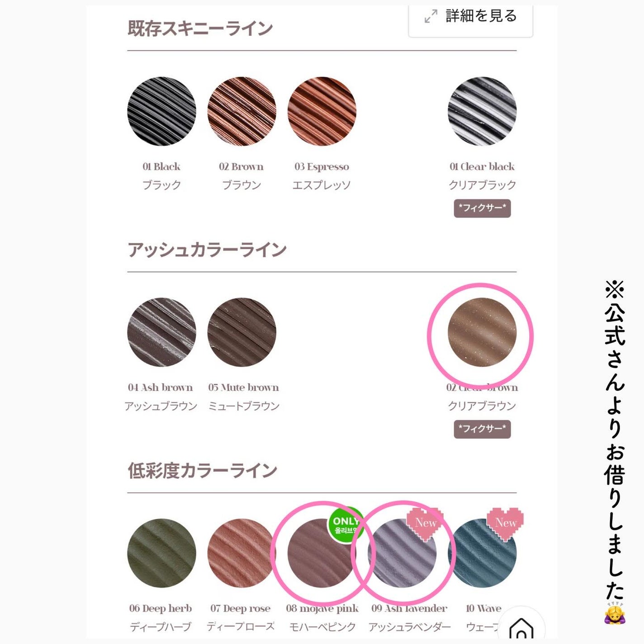
Task: Select the 01 Black color swatch
Action: 161,111
